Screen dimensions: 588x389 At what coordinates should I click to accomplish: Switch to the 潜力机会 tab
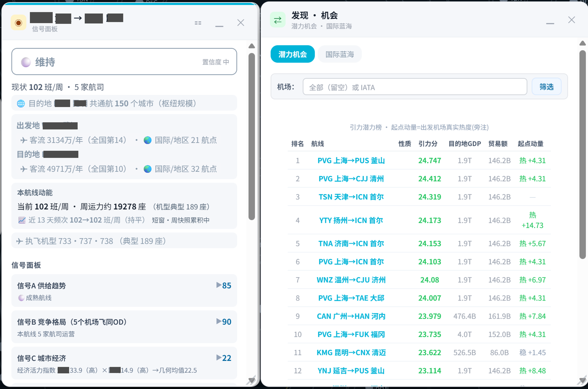pos(292,54)
